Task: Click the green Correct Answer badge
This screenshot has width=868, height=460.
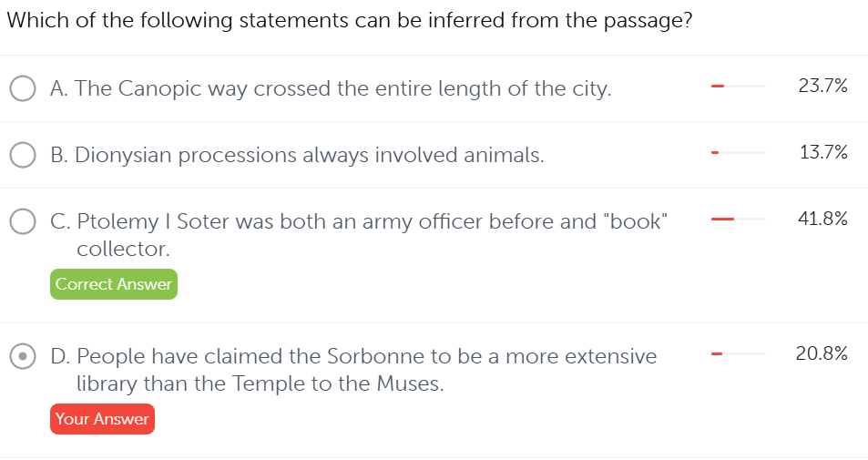Action: pos(113,284)
